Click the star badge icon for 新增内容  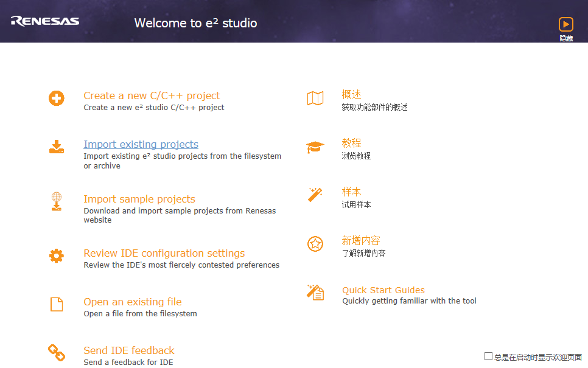315,244
